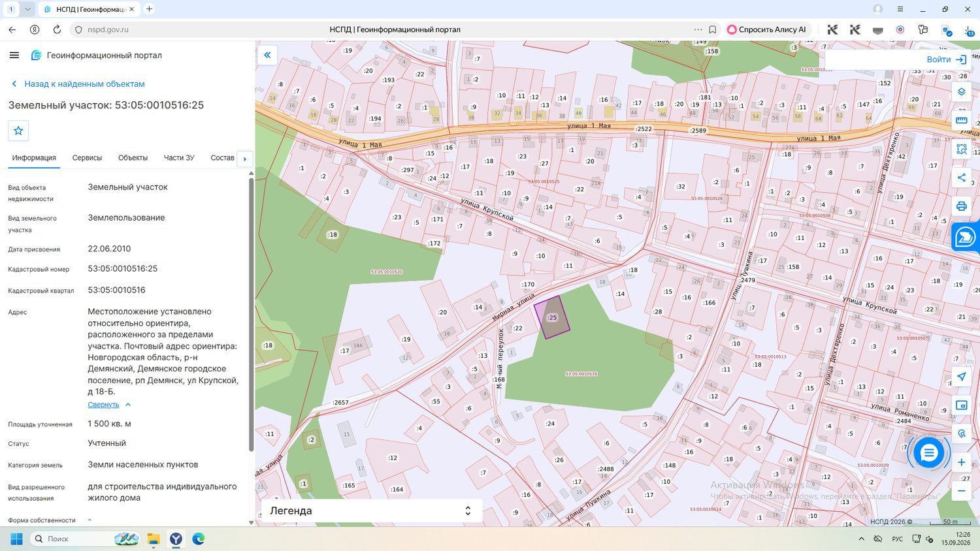
Task: Share the map with share icon
Action: pos(961,178)
